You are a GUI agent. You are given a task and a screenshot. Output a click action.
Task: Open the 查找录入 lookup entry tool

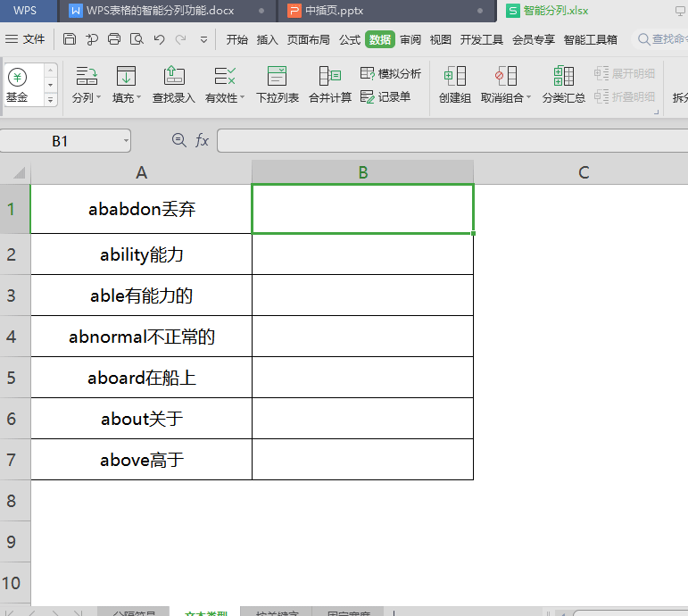click(173, 85)
